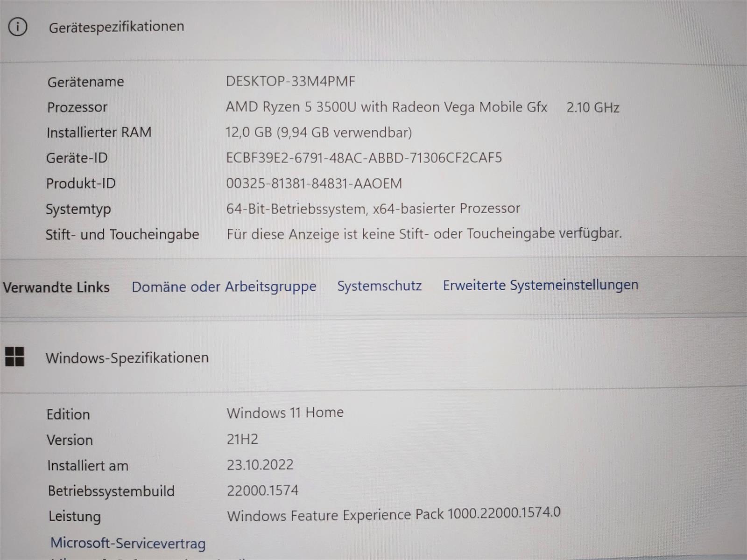Screen dimensions: 747x560
Task: Open the Microsoft-Servicevertrag link
Action: (x=128, y=543)
